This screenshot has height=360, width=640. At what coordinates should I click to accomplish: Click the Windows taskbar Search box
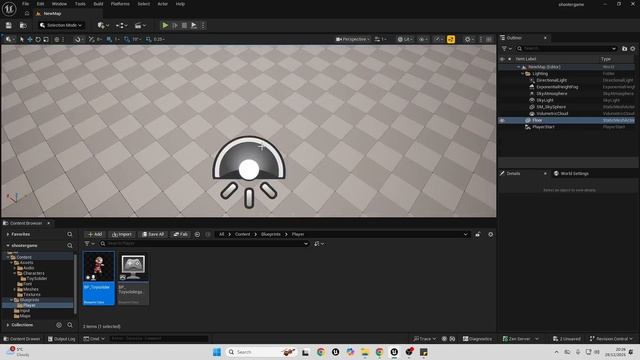coord(261,352)
